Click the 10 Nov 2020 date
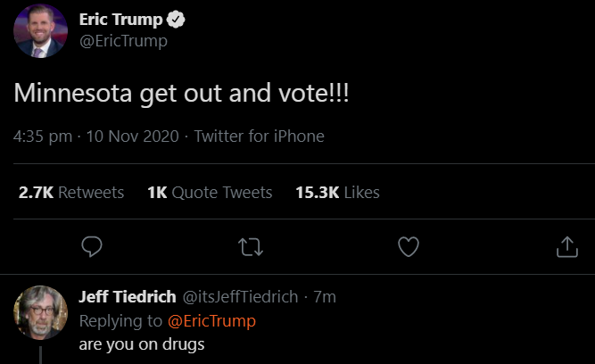 click(x=133, y=136)
